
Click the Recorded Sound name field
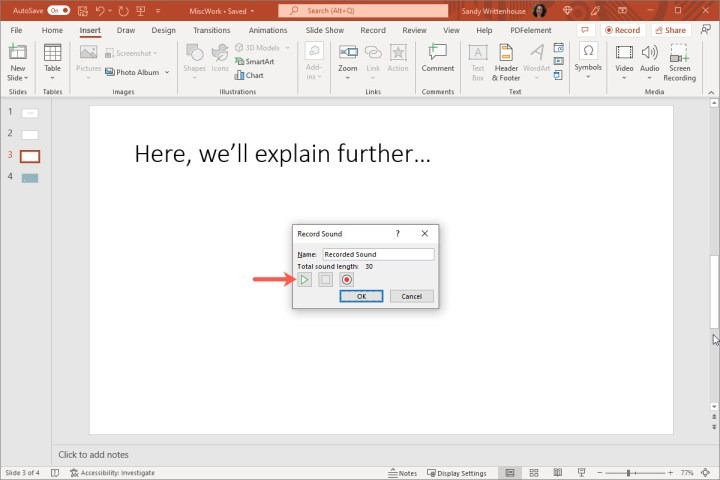click(378, 254)
